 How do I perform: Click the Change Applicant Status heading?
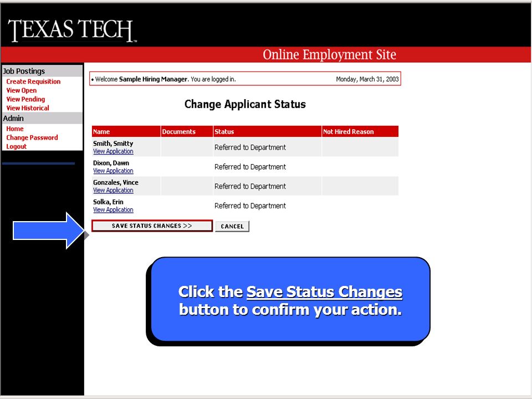[x=245, y=104]
